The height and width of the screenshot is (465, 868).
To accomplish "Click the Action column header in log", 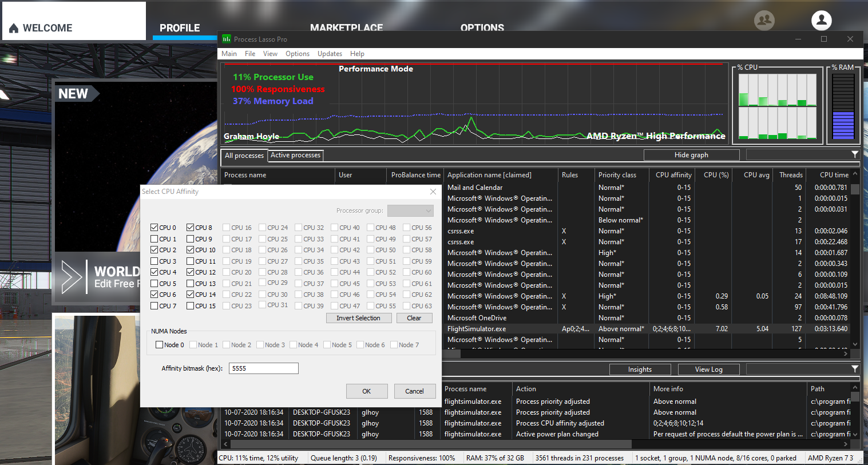I will point(580,389).
